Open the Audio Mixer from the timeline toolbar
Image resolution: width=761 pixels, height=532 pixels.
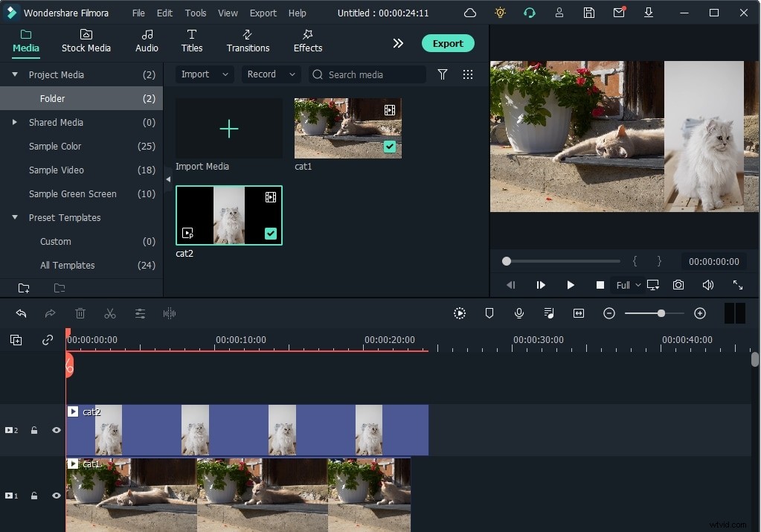tap(549, 313)
